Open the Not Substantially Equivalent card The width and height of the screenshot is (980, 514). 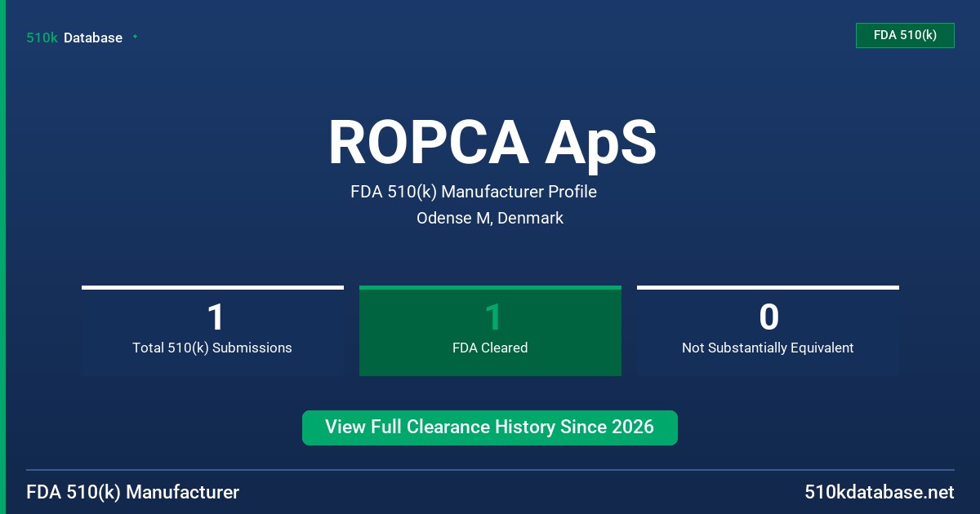[768, 330]
